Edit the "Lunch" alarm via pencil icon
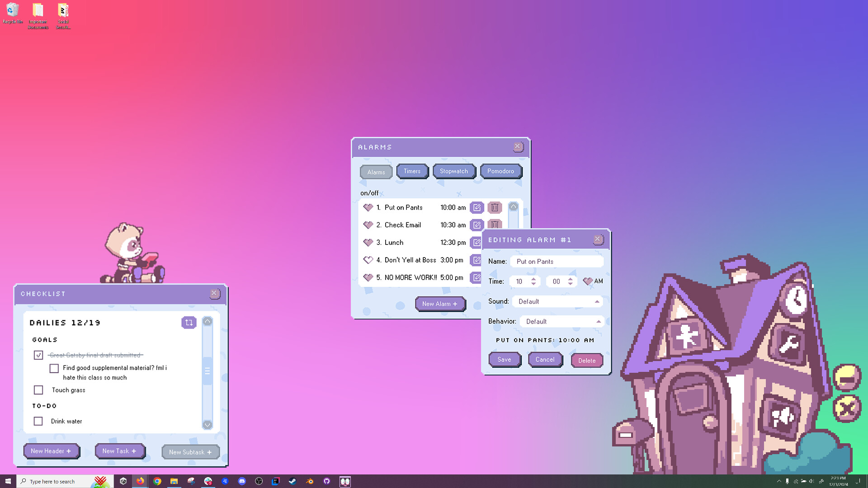Image resolution: width=868 pixels, height=488 pixels. point(476,243)
